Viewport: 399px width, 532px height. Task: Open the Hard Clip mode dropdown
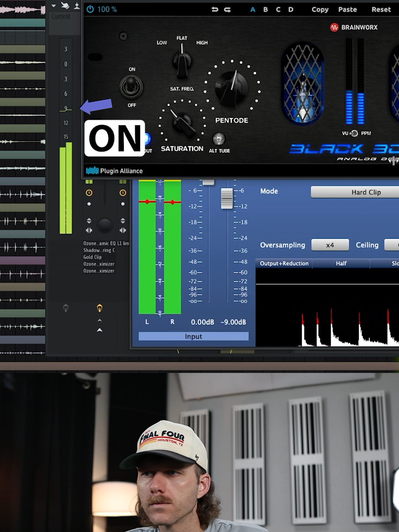click(x=355, y=192)
